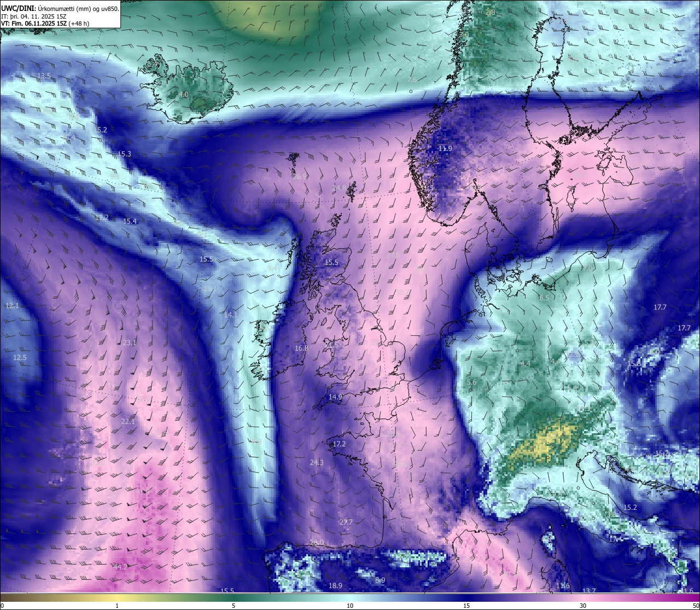Image resolution: width=700 pixels, height=610 pixels.
Task: Click the 30 tick on the color scale
Action: pos(583,606)
